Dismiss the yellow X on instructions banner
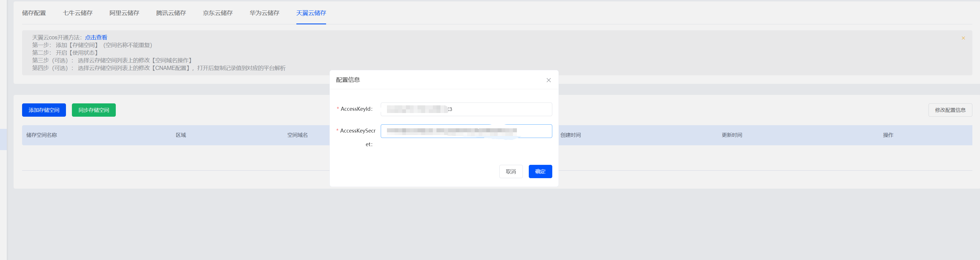Image resolution: width=980 pixels, height=260 pixels. (x=963, y=38)
